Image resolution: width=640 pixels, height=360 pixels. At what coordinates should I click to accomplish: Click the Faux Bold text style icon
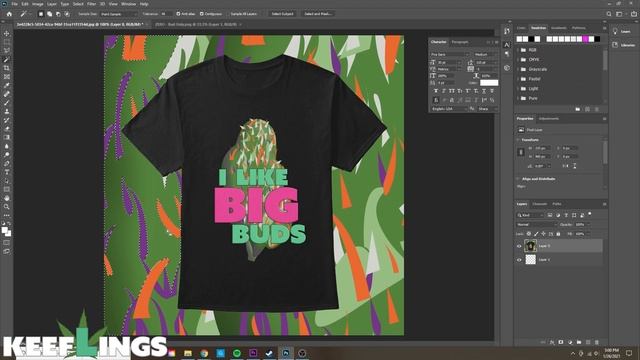tap(436, 91)
